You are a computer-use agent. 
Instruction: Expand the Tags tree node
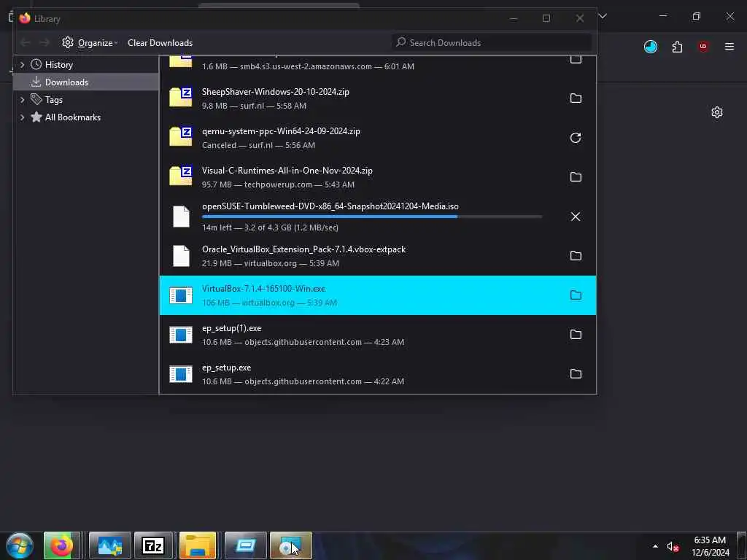[x=22, y=99]
